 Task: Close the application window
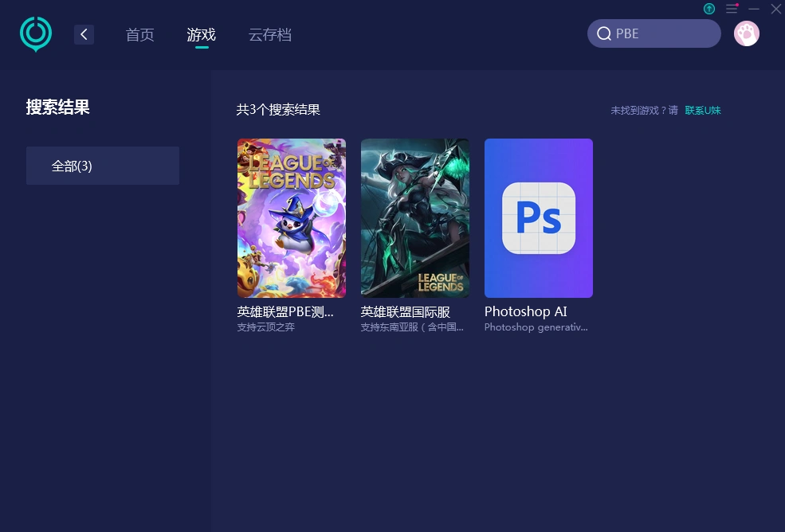tap(775, 9)
